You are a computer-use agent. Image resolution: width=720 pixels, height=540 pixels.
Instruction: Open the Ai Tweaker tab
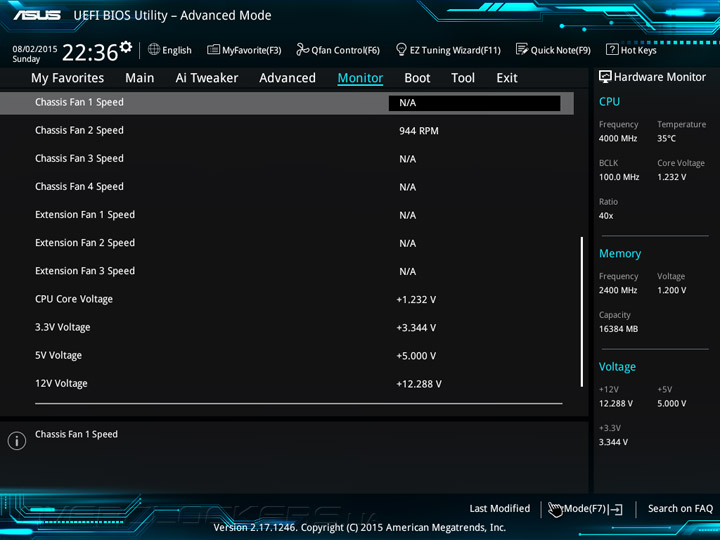pos(207,78)
